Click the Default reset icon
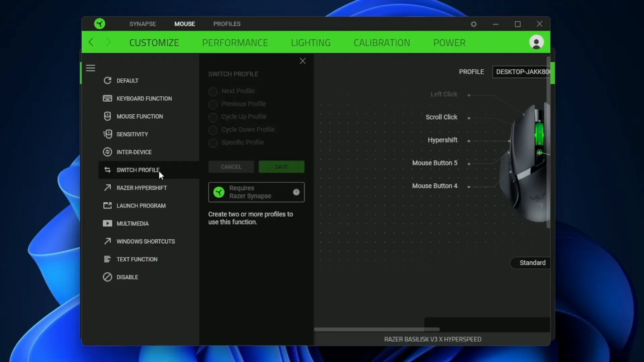644x362 pixels. tap(107, 80)
